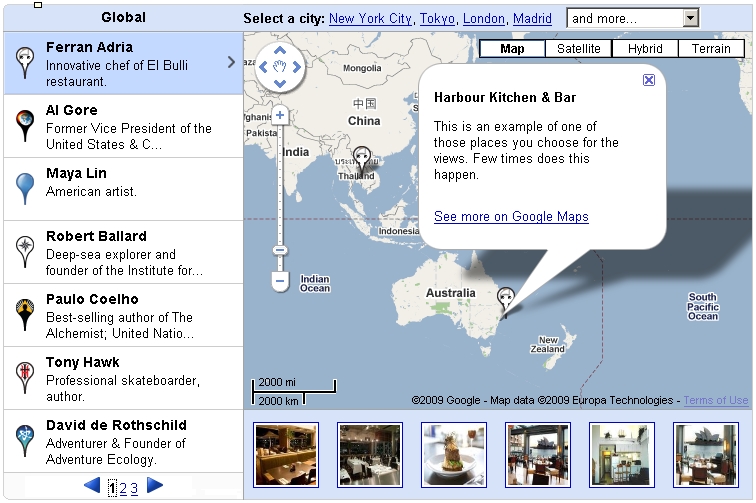This screenshot has height=503, width=756.
Task: Select New York City link
Action: pyautogui.click(x=370, y=18)
